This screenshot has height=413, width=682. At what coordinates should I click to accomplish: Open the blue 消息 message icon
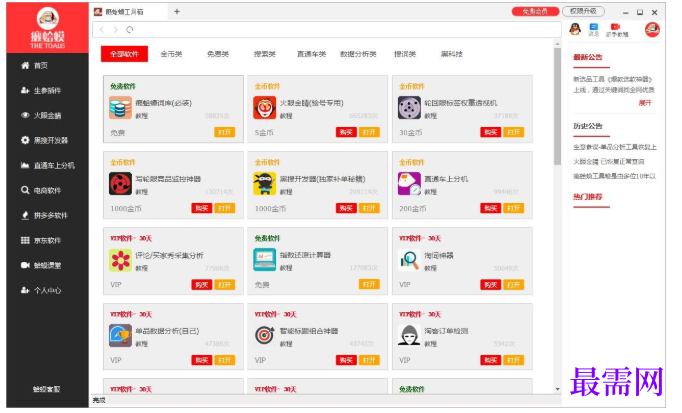click(x=594, y=30)
